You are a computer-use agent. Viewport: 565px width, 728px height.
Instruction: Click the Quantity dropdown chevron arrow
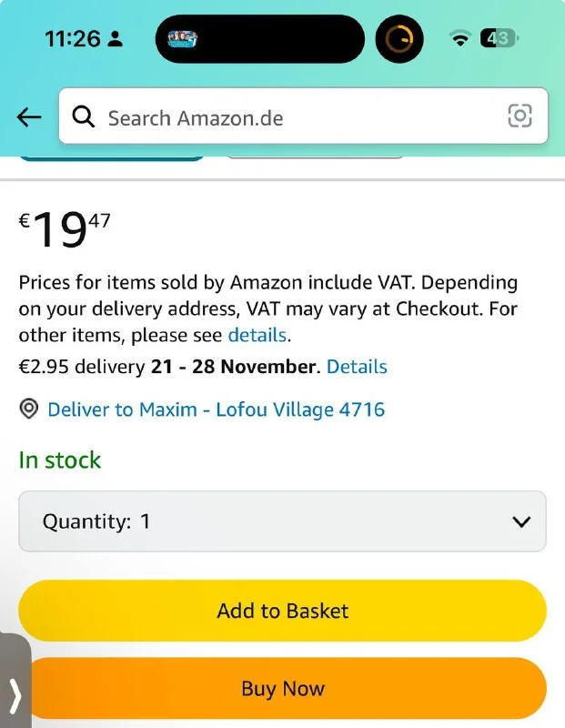click(x=521, y=521)
